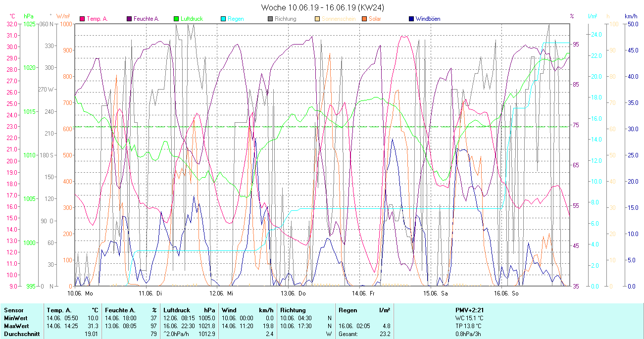Click the pressure trend '^2.0hPa/h'
644x339 pixels.
coord(176,334)
